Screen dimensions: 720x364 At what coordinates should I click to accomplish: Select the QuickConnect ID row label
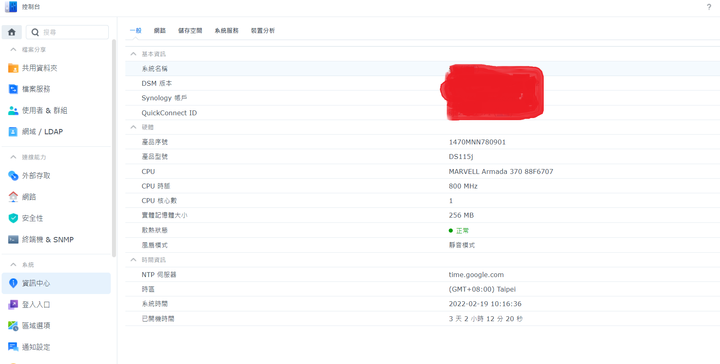click(x=169, y=113)
